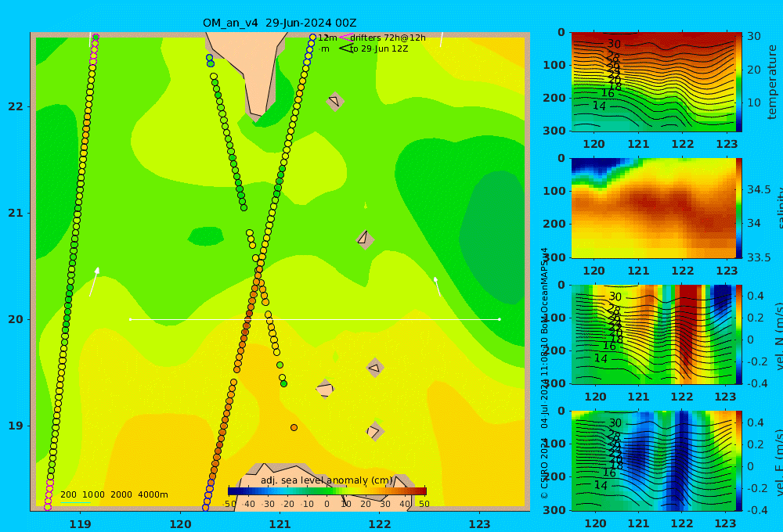Click the '14' isotherm label in vel. E panel
The image size is (783, 532).
click(x=601, y=485)
